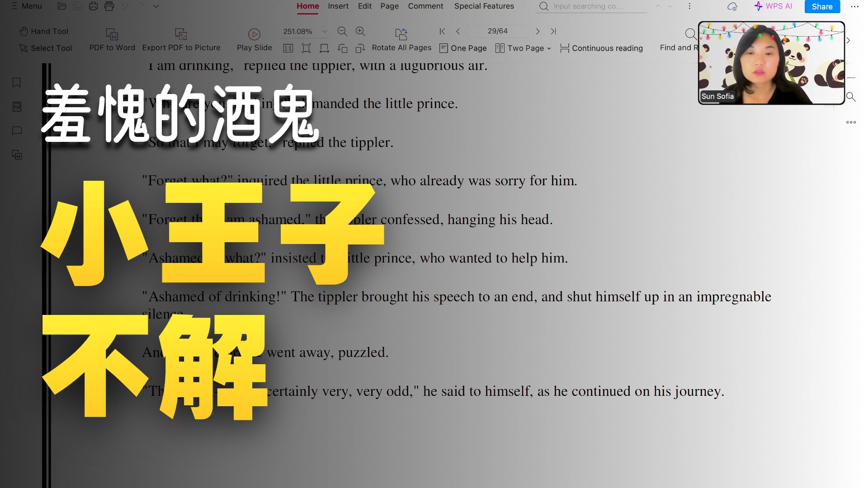Go to next search result arrow
The width and height of the screenshot is (868, 488).
pyautogui.click(x=670, y=6)
